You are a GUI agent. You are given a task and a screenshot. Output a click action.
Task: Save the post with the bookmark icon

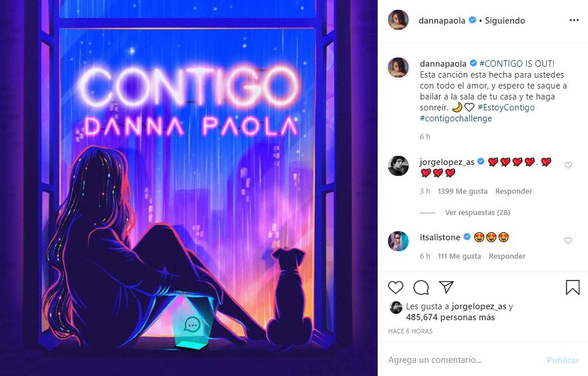[x=572, y=287]
